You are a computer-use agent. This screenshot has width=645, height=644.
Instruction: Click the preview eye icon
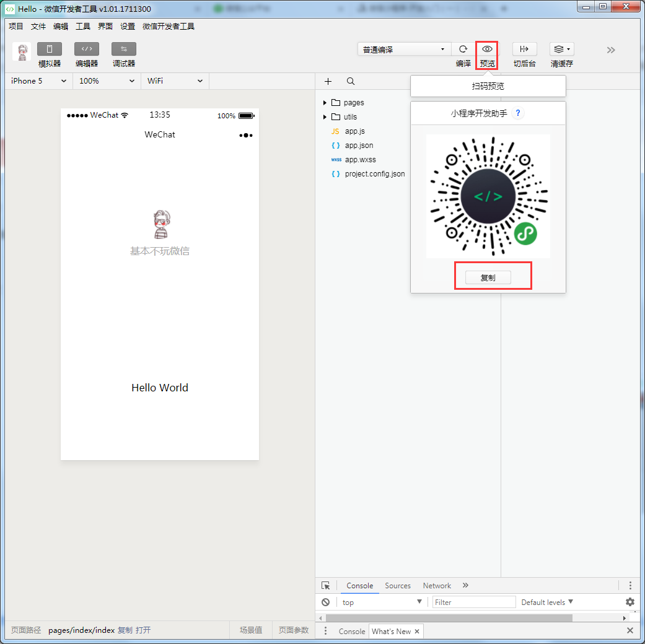[487, 49]
